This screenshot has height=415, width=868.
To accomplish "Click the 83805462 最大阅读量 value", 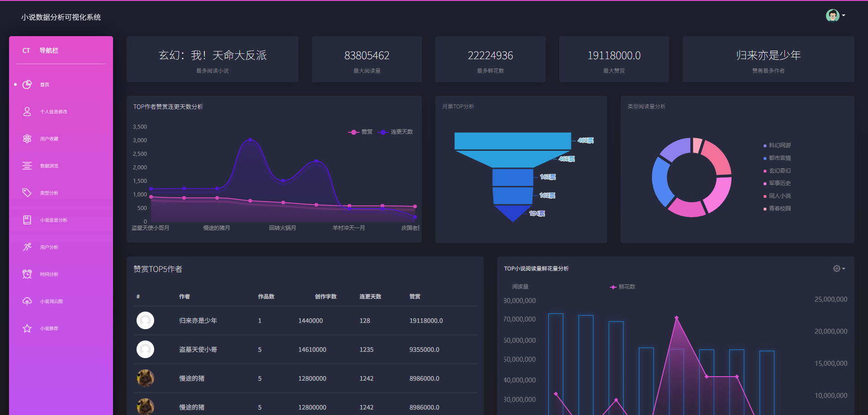I will (x=367, y=56).
